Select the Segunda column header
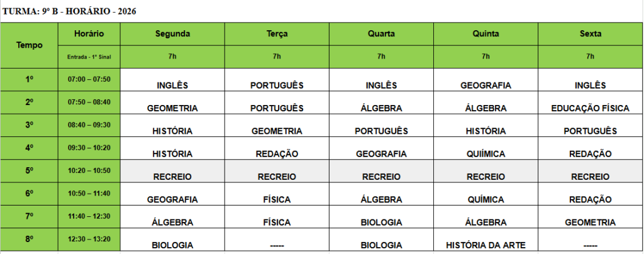Image resolution: width=644 pixels, height=254 pixels. (x=172, y=34)
